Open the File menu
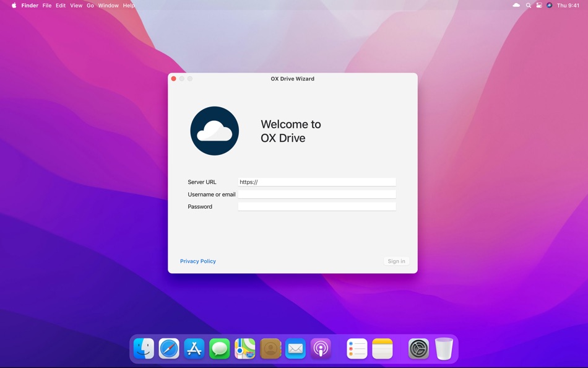The image size is (588, 368). [47, 5]
